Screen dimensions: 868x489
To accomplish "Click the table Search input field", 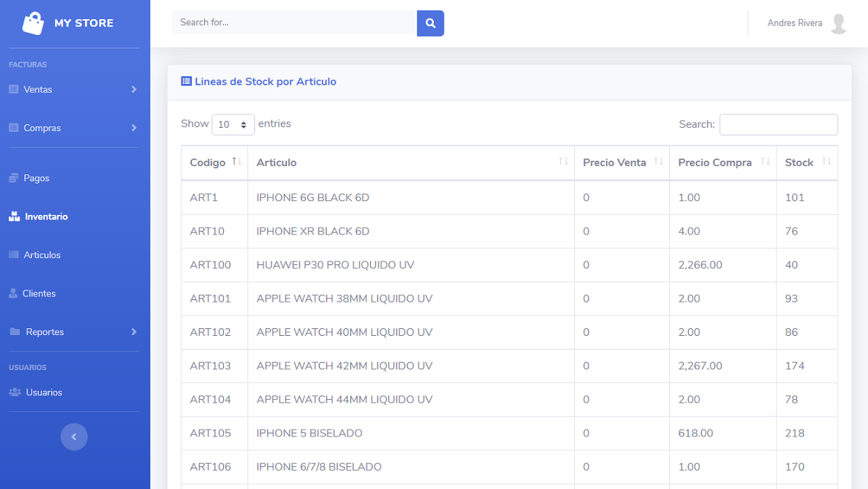I will tap(778, 124).
